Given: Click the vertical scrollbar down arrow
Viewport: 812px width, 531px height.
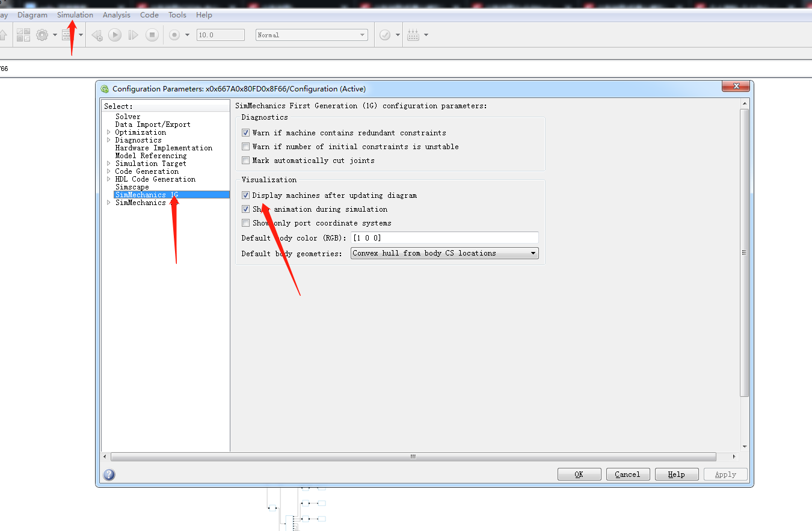Looking at the screenshot, I should click(x=745, y=447).
